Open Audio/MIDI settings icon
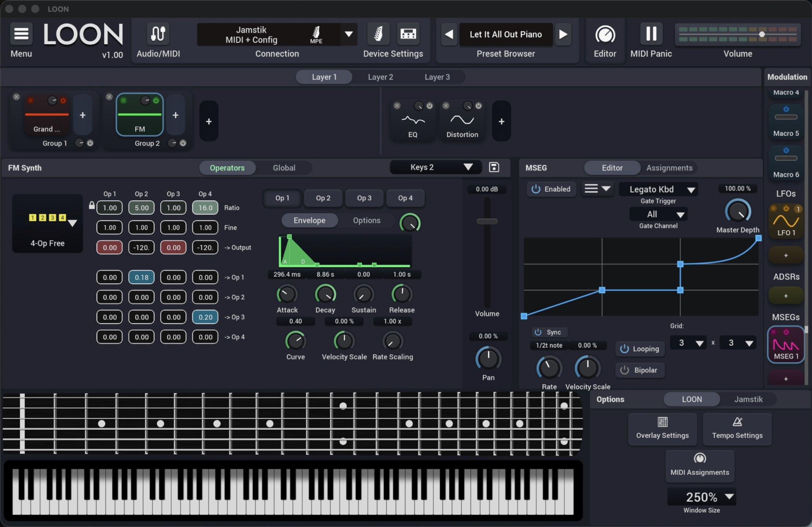The height and width of the screenshot is (527, 812). 158,34
